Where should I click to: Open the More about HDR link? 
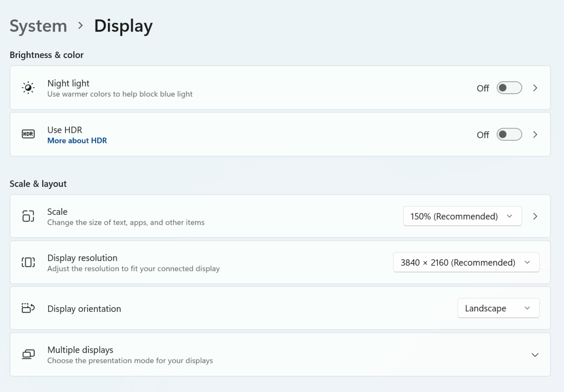[x=77, y=141]
